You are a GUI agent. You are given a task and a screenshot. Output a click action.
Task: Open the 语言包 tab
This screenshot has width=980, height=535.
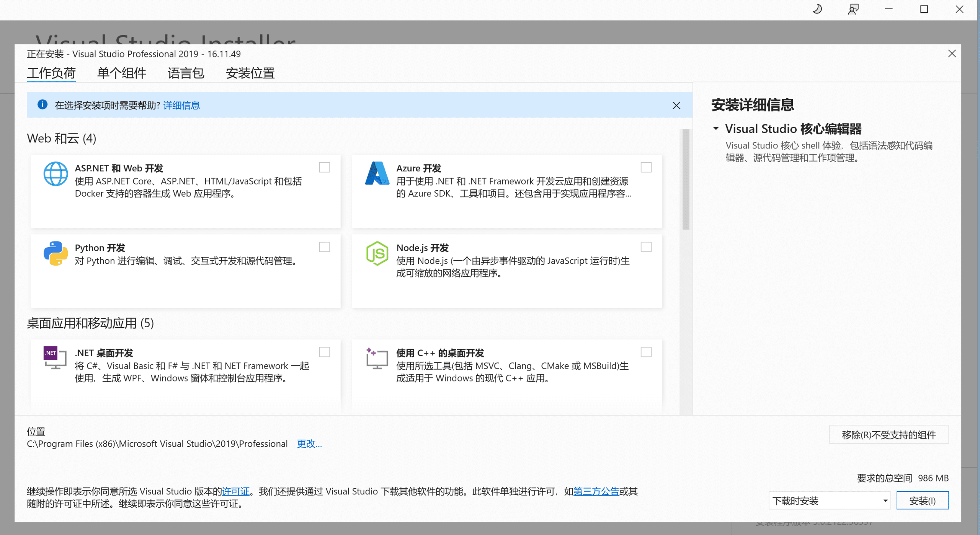[186, 73]
